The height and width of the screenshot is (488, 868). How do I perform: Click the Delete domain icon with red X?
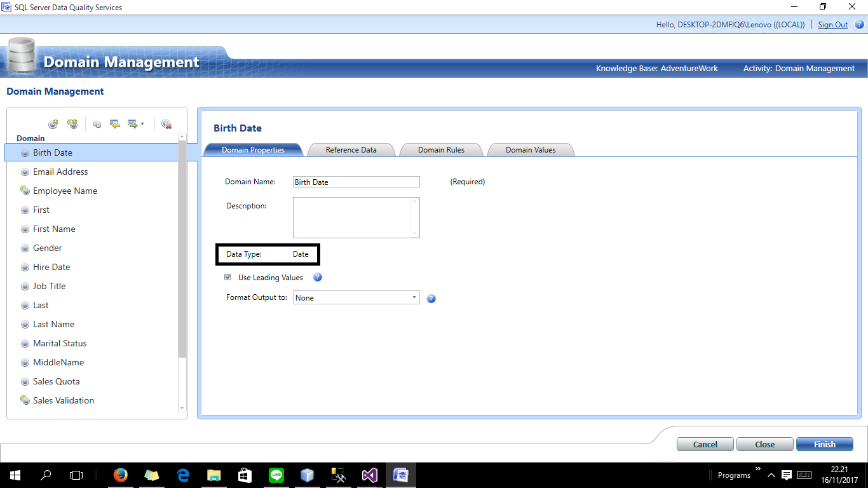click(166, 125)
